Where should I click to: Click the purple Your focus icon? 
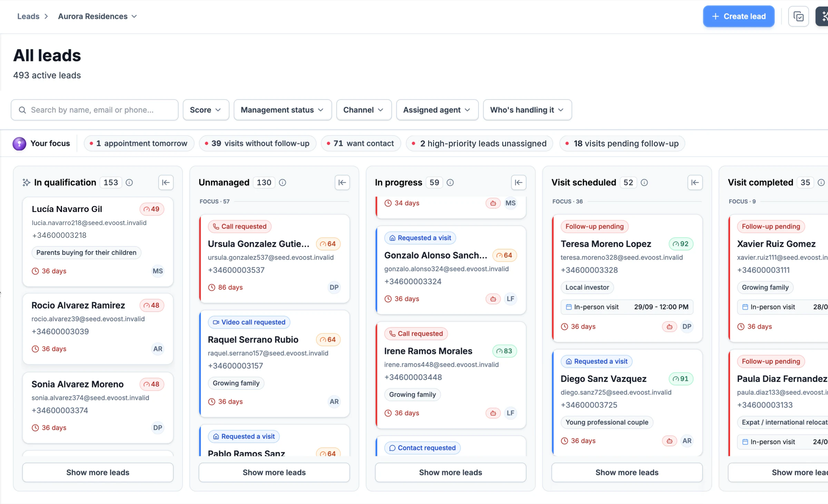(x=19, y=143)
